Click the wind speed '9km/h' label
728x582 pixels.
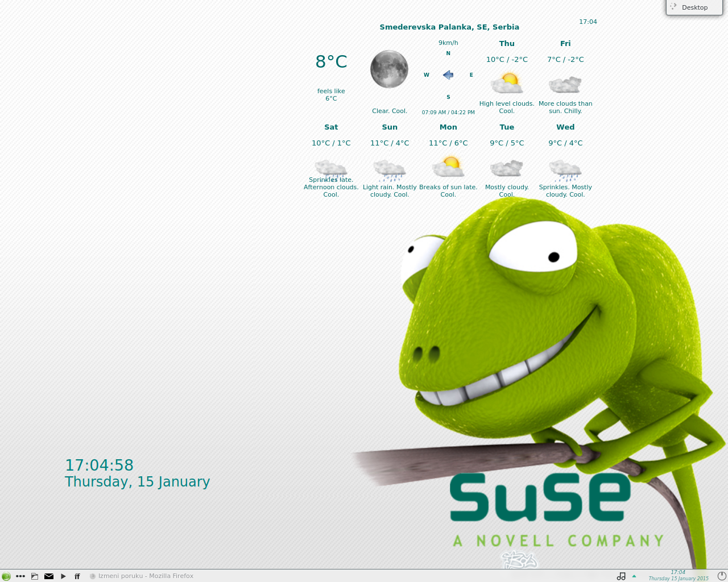448,43
